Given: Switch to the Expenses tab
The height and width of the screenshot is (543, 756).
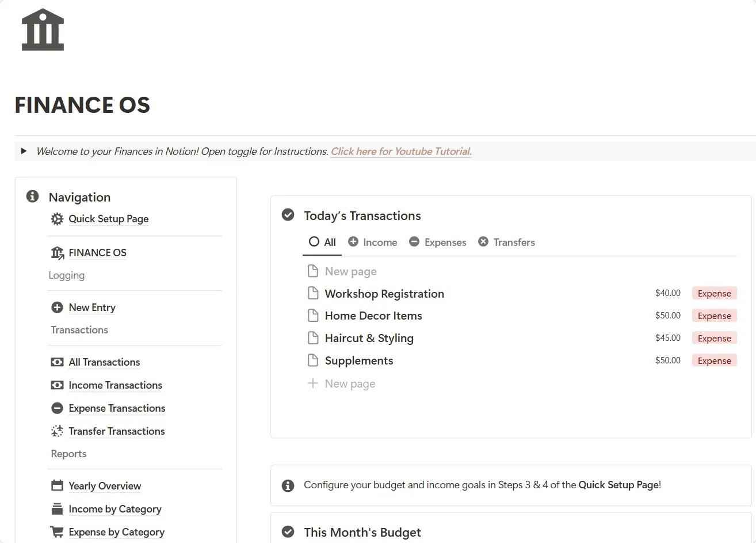Looking at the screenshot, I should click(x=438, y=242).
